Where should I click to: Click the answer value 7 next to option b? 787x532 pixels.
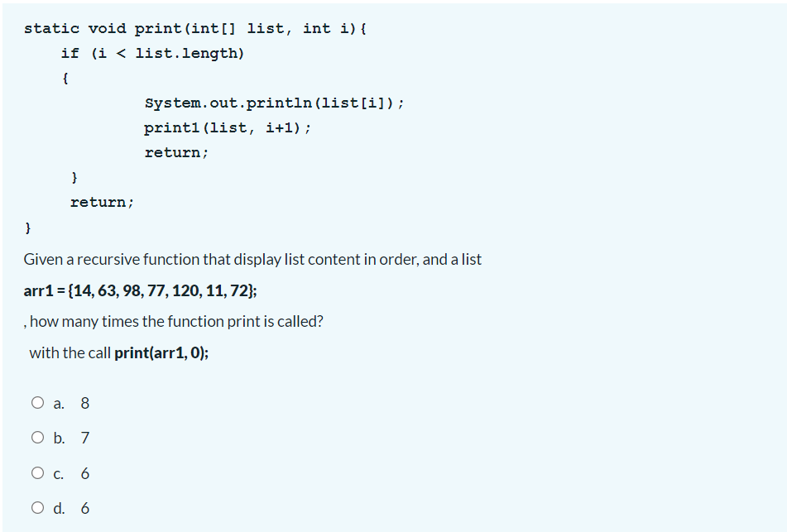click(84, 438)
